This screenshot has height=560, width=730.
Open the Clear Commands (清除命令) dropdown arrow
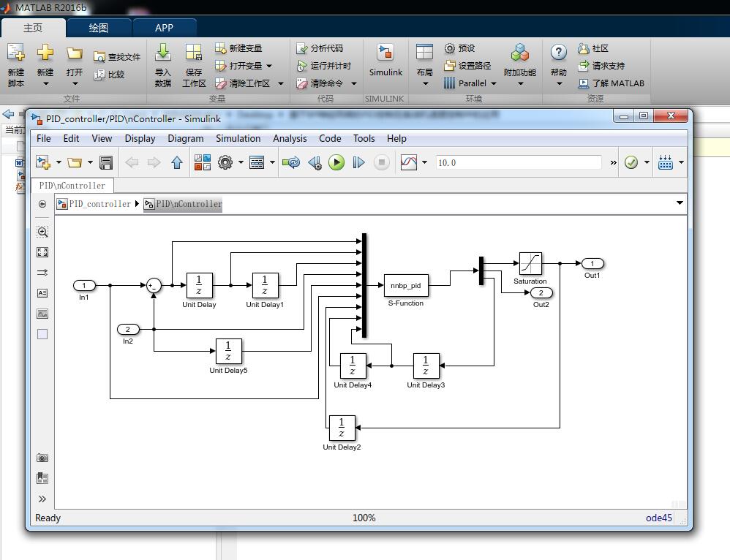(354, 83)
